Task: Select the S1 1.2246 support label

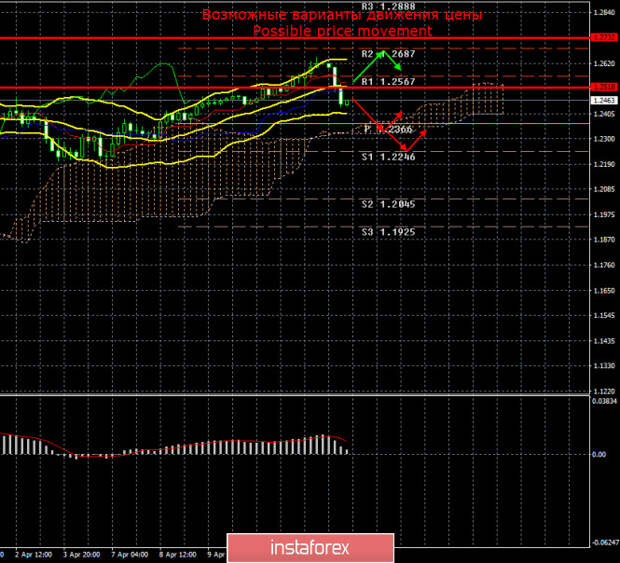Action: pos(387,157)
